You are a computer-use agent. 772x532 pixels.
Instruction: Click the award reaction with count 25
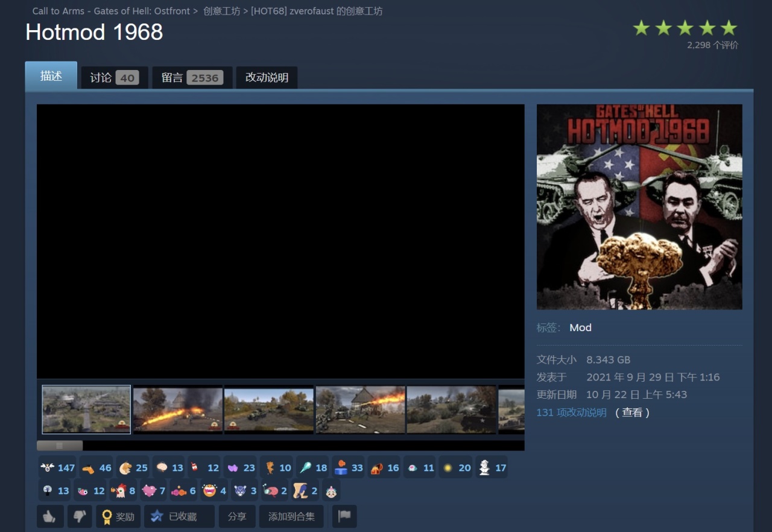(133, 467)
